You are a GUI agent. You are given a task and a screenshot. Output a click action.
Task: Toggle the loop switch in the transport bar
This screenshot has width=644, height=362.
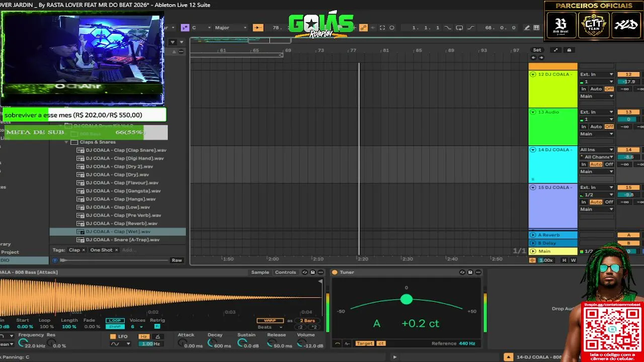coord(459,28)
